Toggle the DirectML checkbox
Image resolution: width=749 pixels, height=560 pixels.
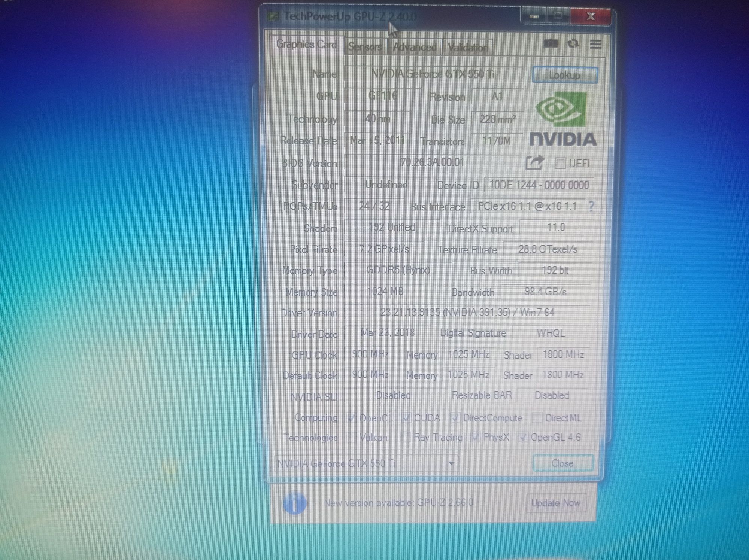click(x=537, y=418)
